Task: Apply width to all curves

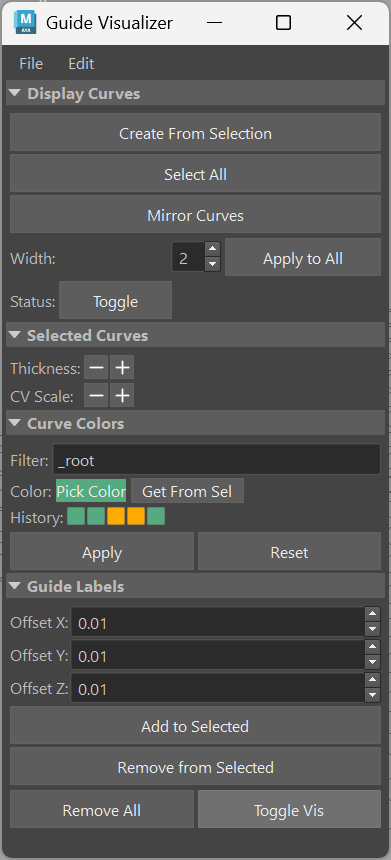Action: click(x=303, y=258)
